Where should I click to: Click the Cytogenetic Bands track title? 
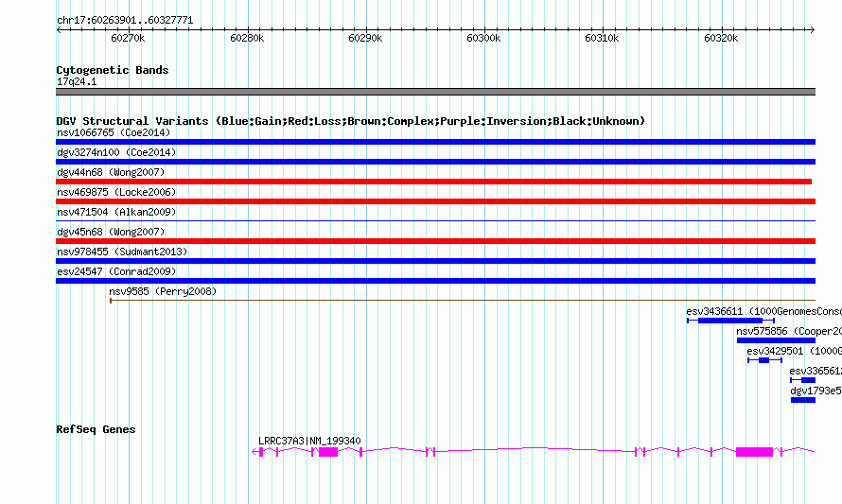113,70
